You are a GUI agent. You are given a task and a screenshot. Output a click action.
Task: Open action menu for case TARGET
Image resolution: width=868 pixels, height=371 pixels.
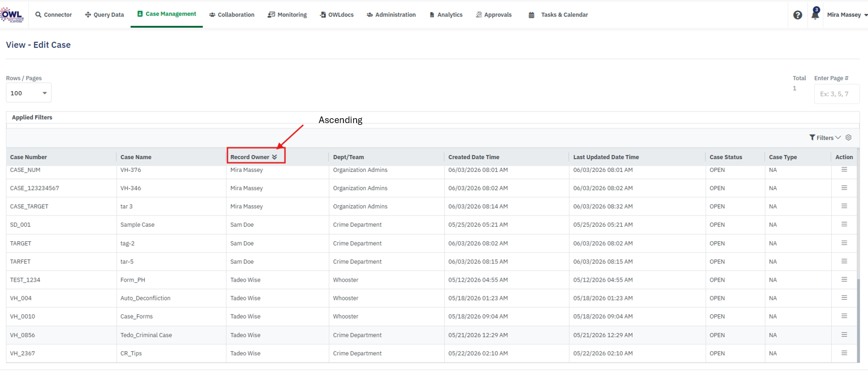[x=844, y=243]
